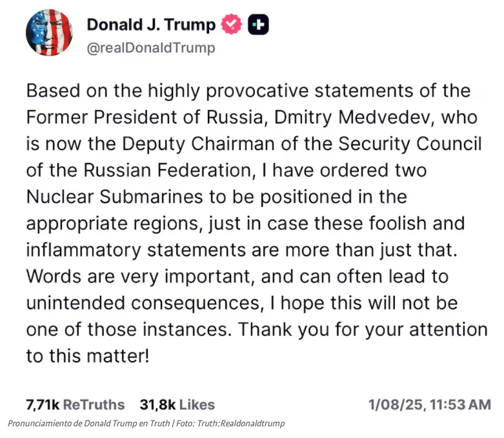Viewport: 504px width, 438px height.
Task: Click the Likes label
Action: pos(197,404)
